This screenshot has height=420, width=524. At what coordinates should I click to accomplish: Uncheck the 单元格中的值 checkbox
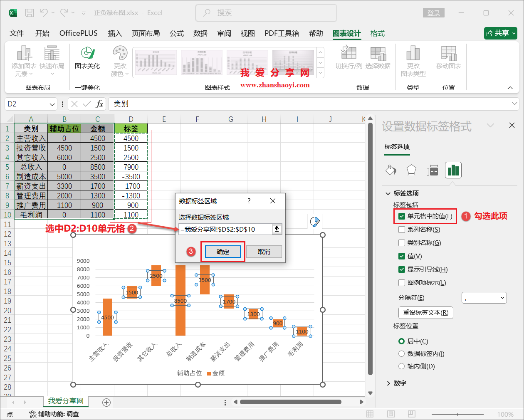tap(401, 216)
